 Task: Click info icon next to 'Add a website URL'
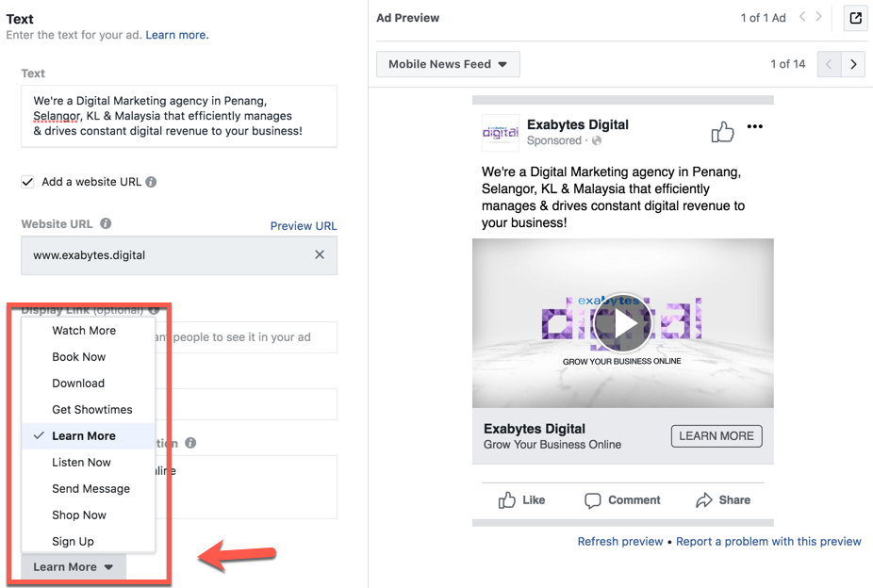click(151, 182)
